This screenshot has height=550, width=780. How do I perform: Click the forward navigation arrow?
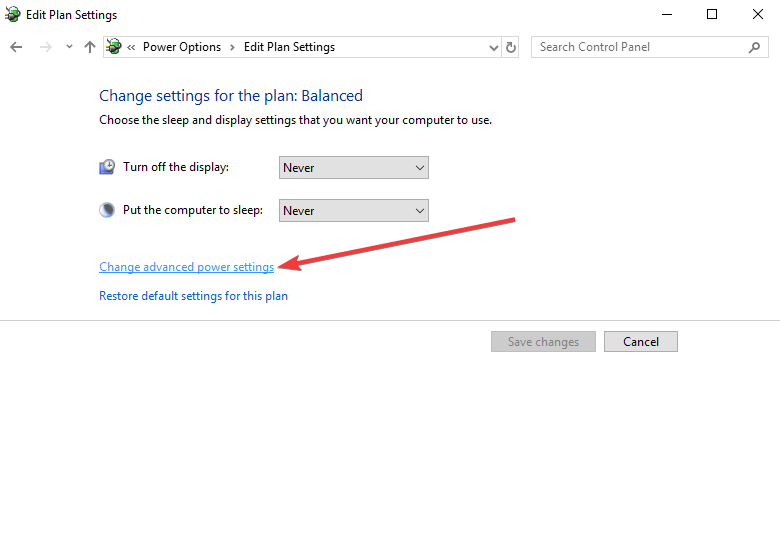[45, 47]
